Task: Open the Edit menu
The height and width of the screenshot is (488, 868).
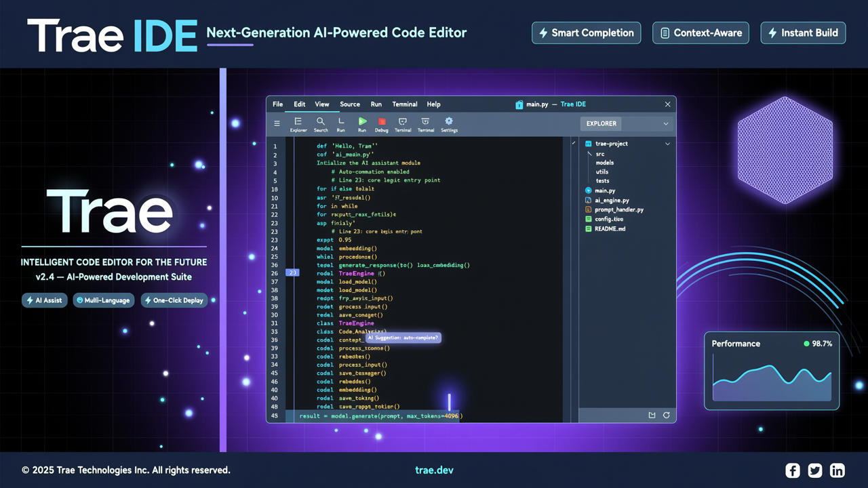Action: click(x=300, y=104)
